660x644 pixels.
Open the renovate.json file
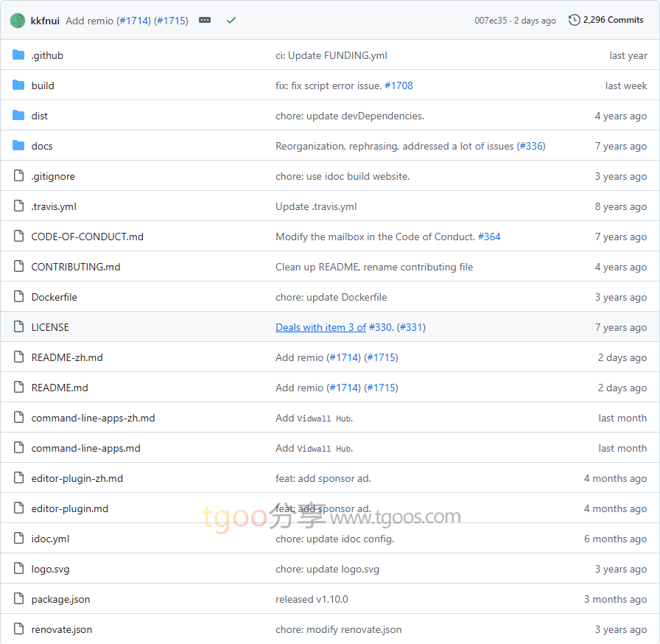tap(62, 629)
